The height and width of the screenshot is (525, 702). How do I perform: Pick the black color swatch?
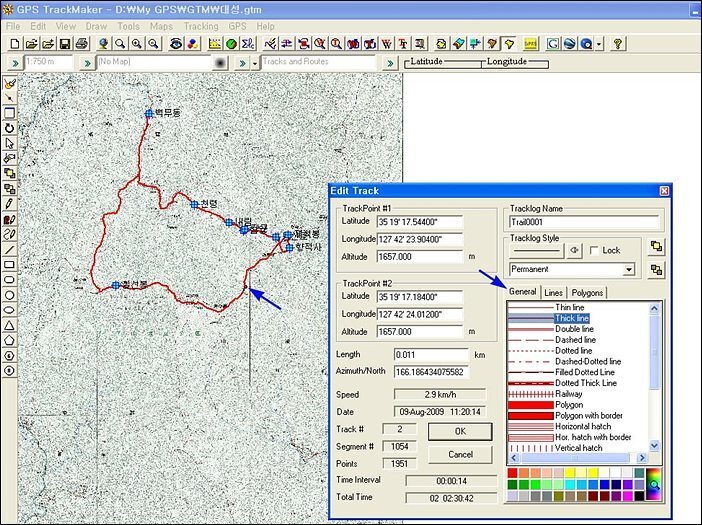pos(639,496)
